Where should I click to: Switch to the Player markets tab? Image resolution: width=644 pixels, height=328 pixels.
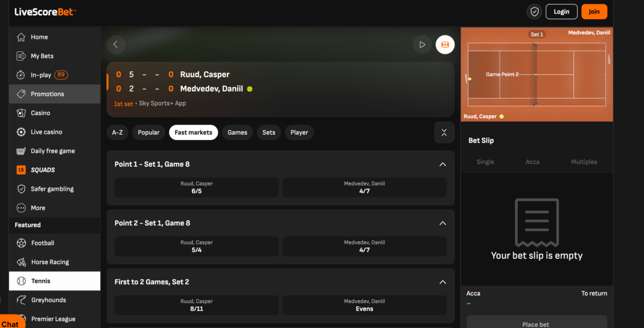(x=299, y=132)
